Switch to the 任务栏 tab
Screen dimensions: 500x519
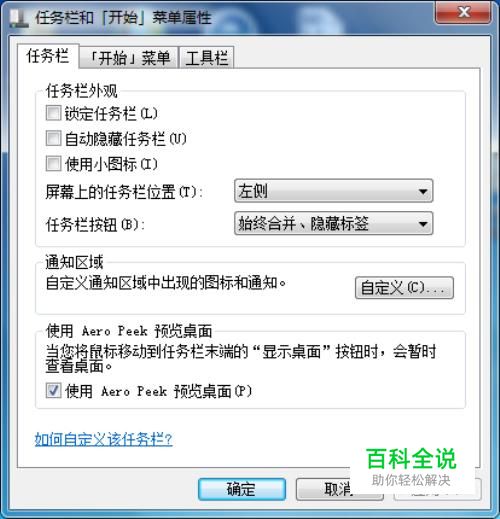[48, 56]
